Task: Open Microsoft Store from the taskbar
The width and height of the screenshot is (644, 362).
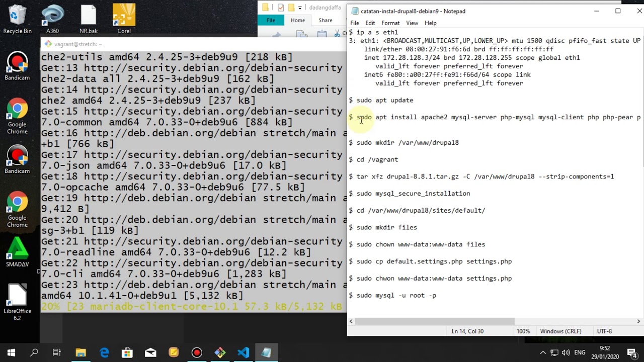Action: [127, 353]
